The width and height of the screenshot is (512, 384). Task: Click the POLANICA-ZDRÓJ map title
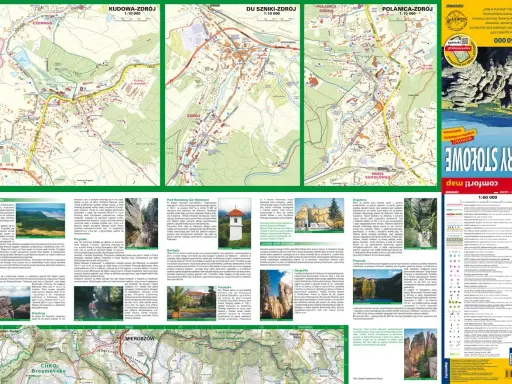tap(407, 9)
